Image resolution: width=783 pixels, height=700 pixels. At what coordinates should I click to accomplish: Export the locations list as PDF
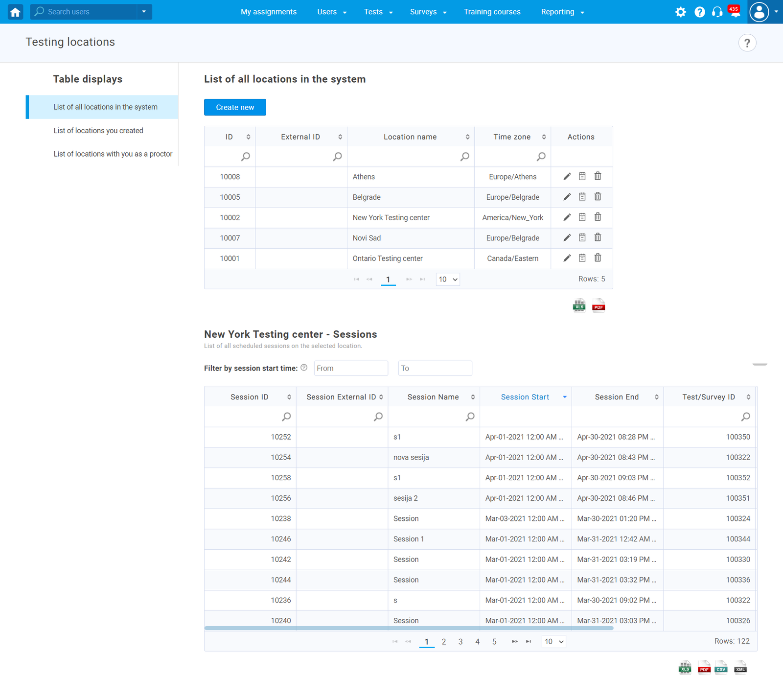[x=598, y=305]
